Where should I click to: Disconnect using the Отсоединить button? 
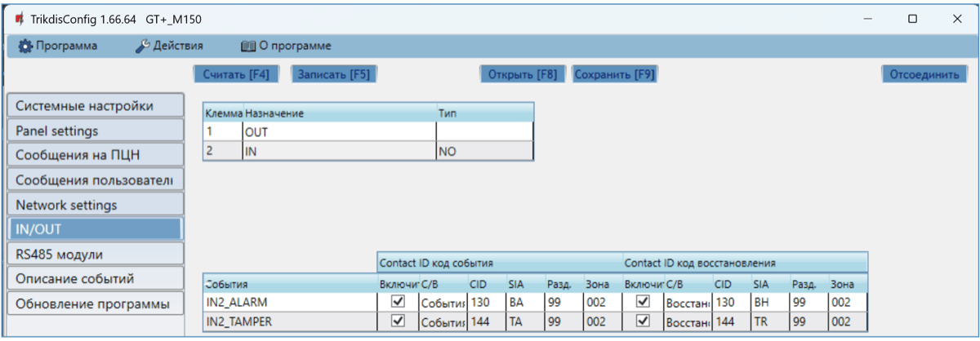click(924, 74)
